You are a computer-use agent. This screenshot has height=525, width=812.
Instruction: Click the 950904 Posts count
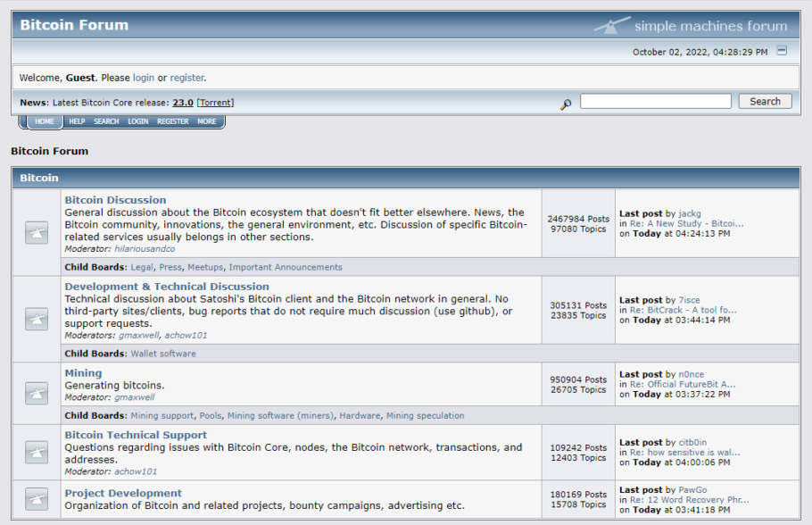coord(578,379)
